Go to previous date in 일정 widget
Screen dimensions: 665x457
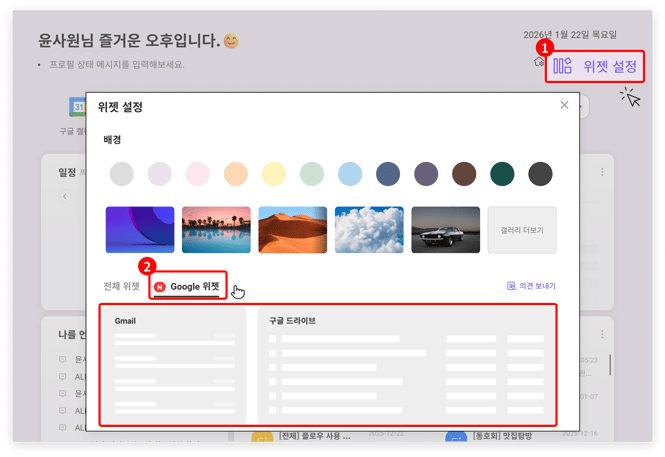point(66,196)
